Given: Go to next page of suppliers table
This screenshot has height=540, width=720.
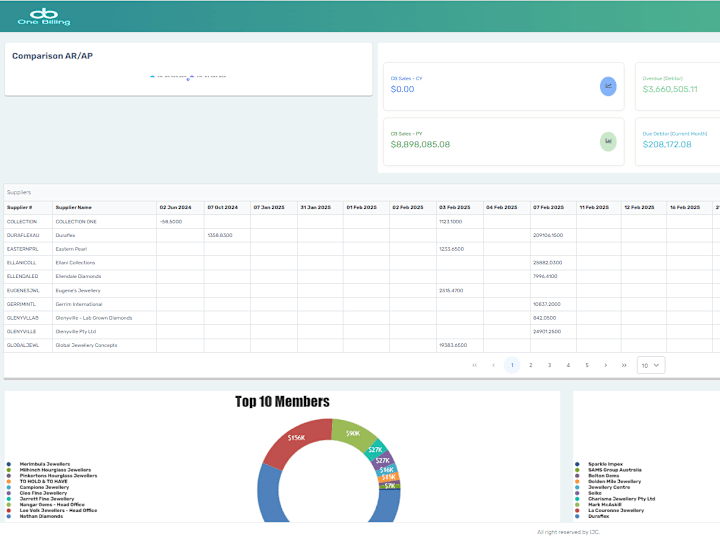Looking at the screenshot, I should pyautogui.click(x=606, y=365).
